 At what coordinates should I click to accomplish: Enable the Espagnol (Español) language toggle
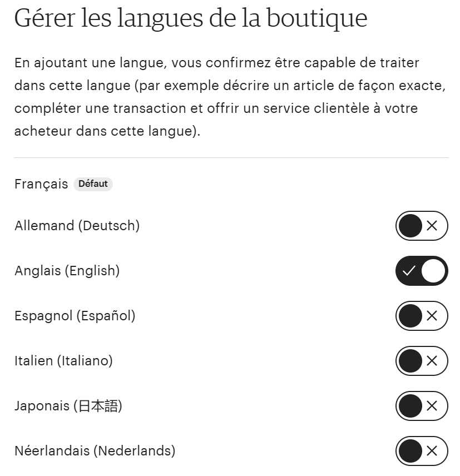coord(421,316)
